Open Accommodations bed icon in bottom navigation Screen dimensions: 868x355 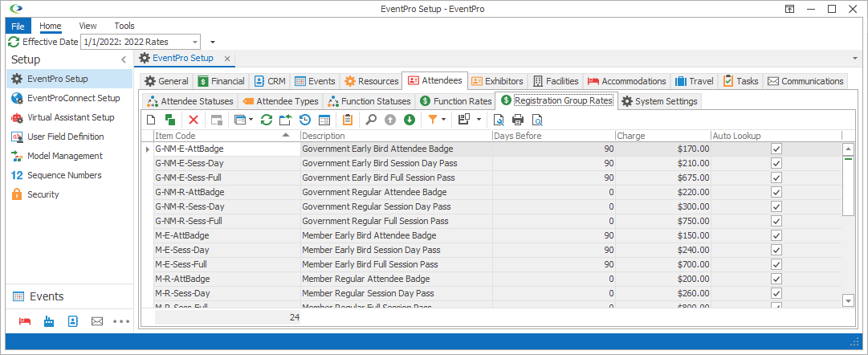tap(24, 321)
